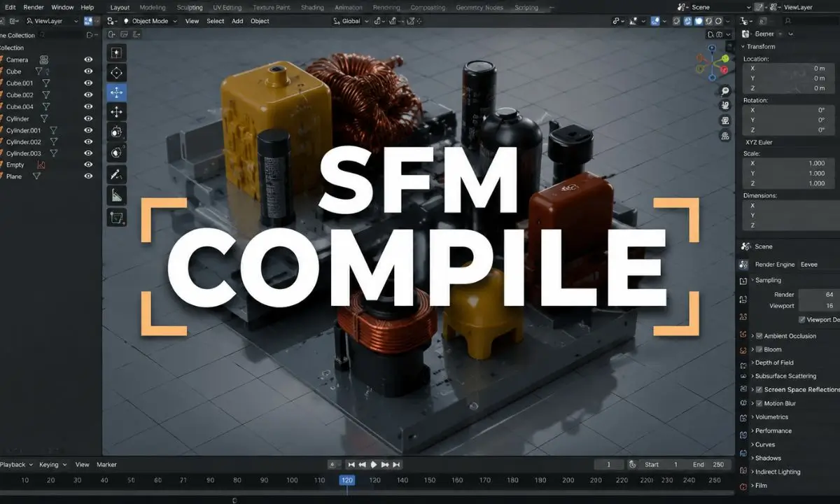
Task: Click Cylinder.002 modifier funnel icon
Action: click(54, 141)
